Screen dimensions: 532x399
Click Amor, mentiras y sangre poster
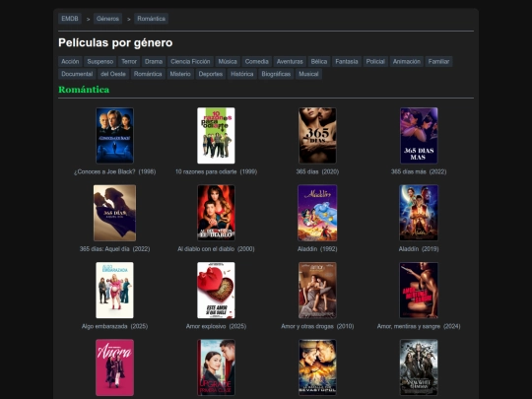(419, 290)
